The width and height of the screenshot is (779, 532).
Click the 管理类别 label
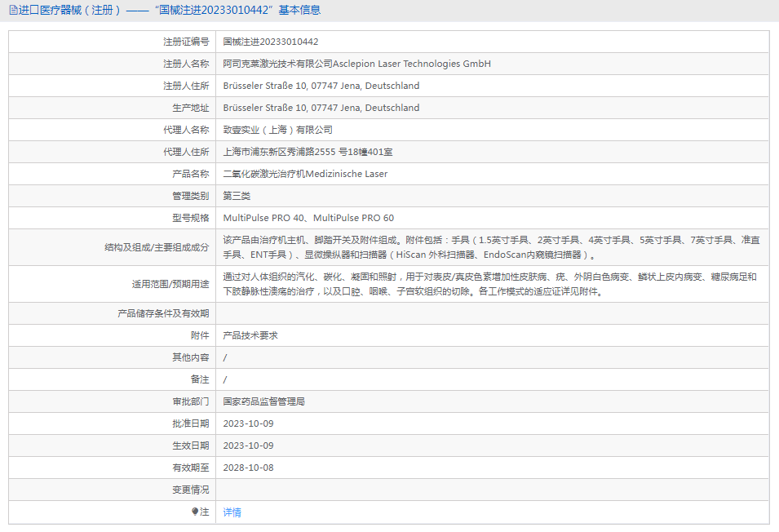(191, 196)
